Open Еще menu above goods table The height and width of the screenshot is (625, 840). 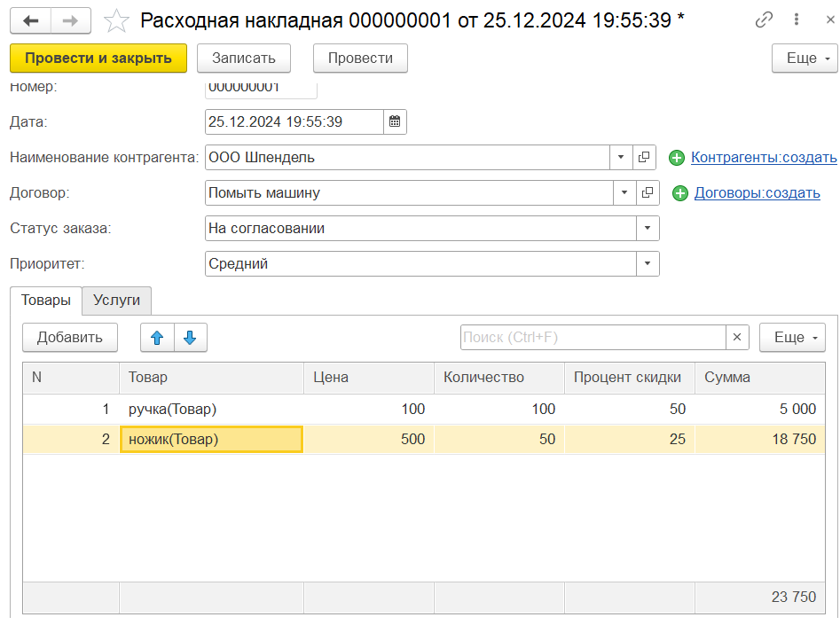pos(792,338)
